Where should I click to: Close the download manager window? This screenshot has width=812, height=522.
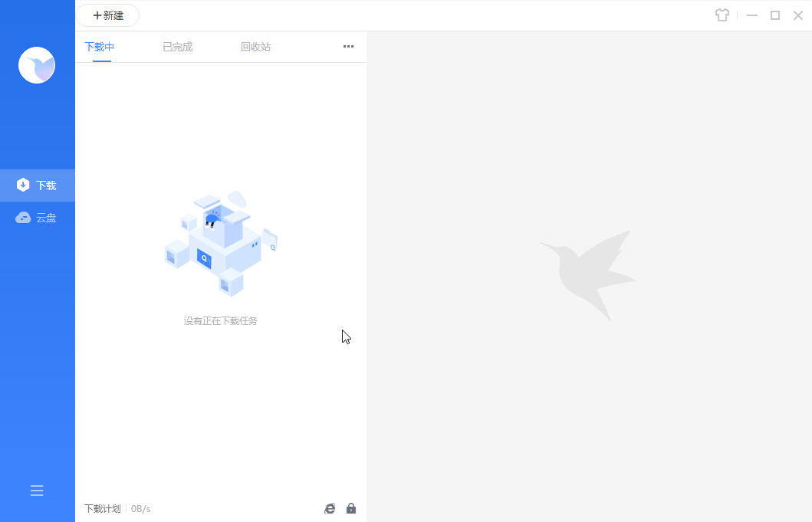pyautogui.click(x=798, y=15)
